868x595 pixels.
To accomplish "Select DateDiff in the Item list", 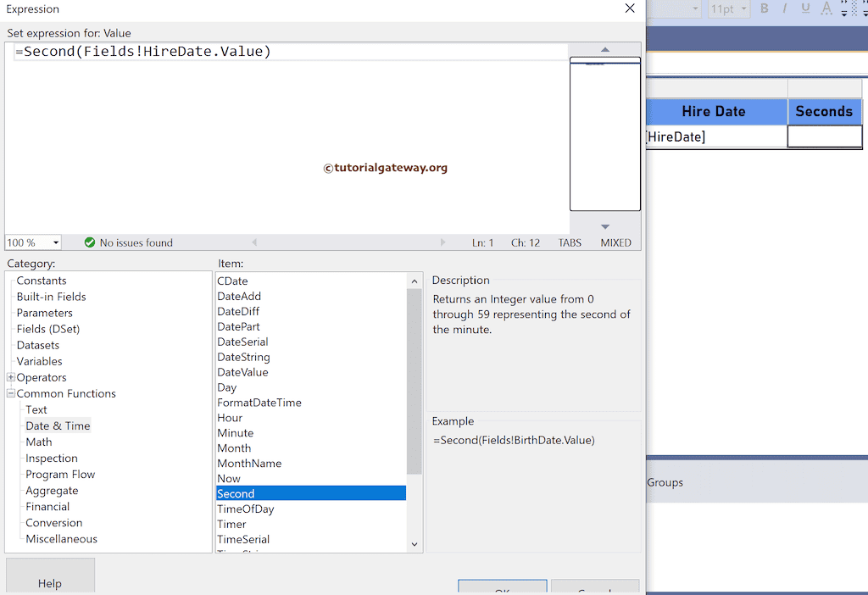I will 311,311.
